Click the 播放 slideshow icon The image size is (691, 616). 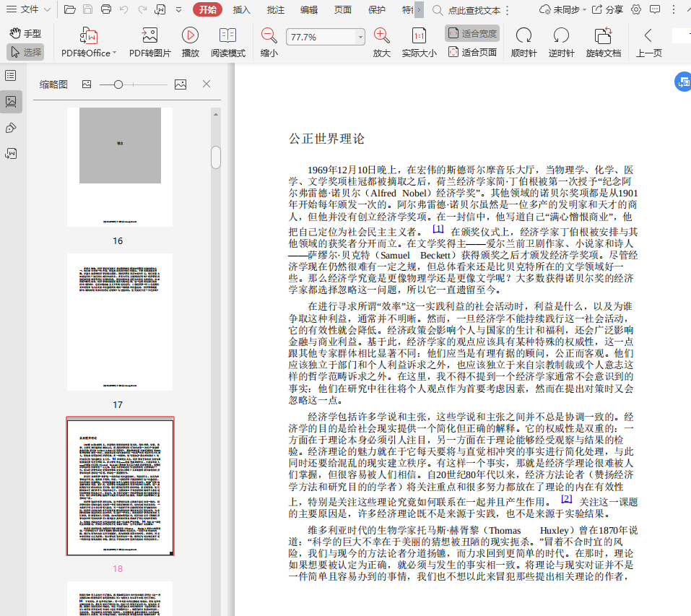point(191,36)
